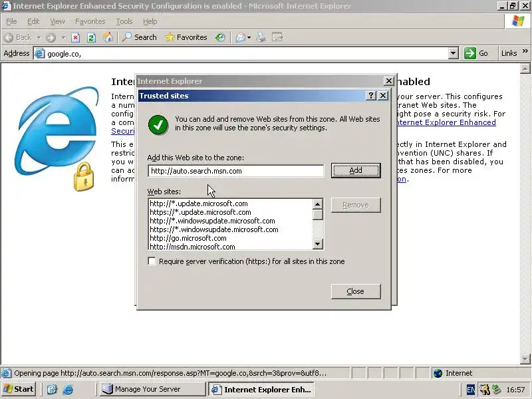The width and height of the screenshot is (532, 399).
Task: Select http://msdn.microsoft.com in Web sites list
Action: pos(192,247)
